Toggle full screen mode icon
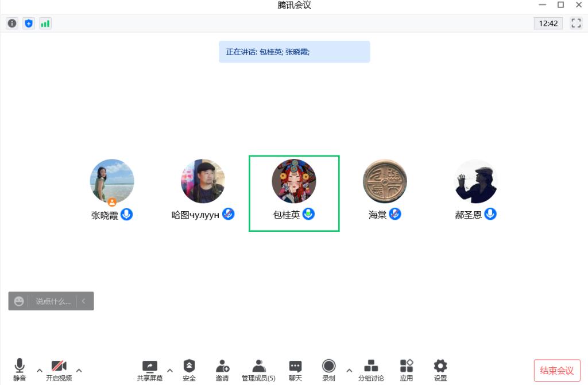Screen dimensions: 588x385 click(576, 24)
